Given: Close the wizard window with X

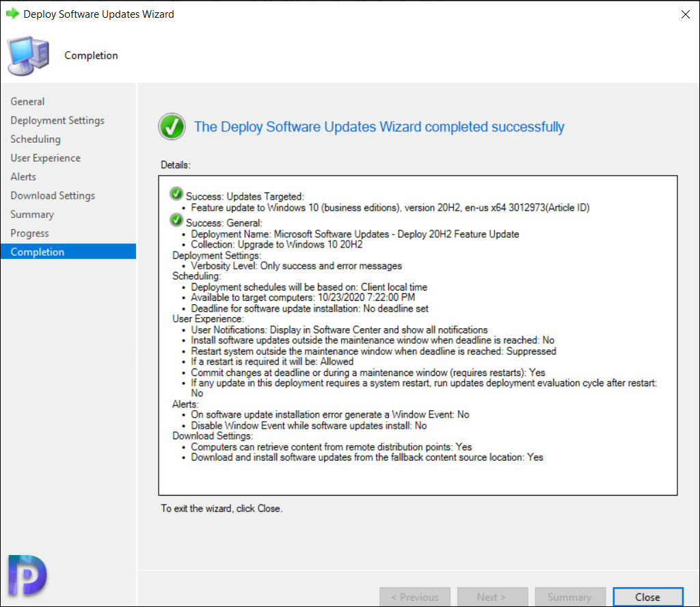Looking at the screenshot, I should point(685,14).
